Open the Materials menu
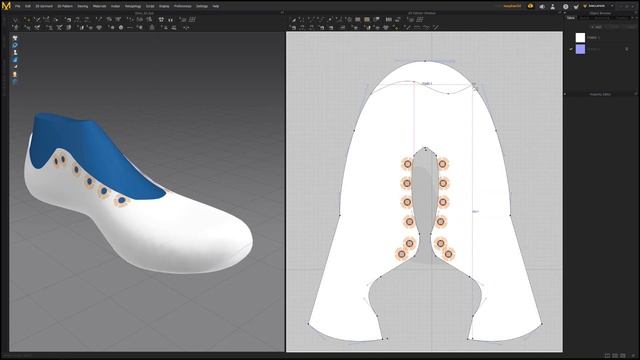The image size is (640, 360). pyautogui.click(x=100, y=6)
